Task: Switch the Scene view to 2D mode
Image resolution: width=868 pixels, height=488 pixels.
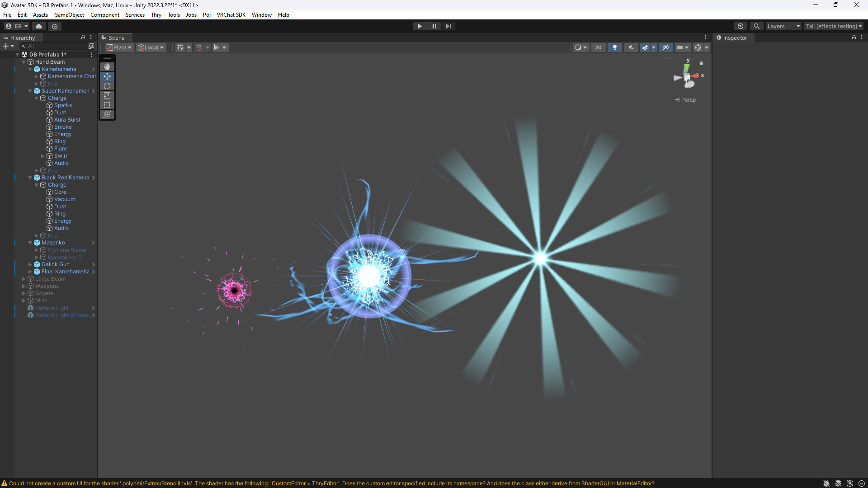Action: click(x=598, y=47)
